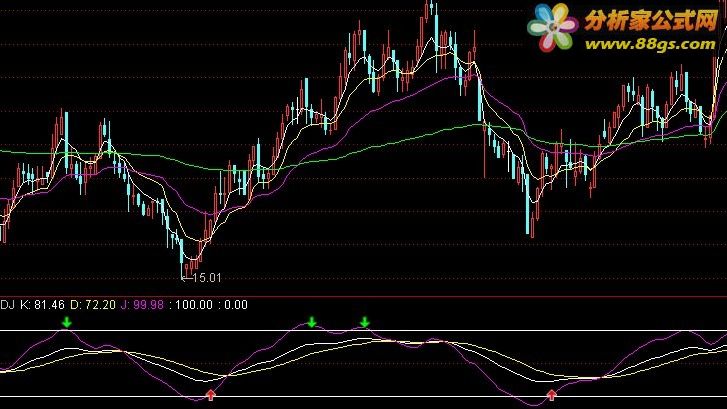Select the K: 81.46 indicator value
This screenshot has height=409, width=727.
42,305
